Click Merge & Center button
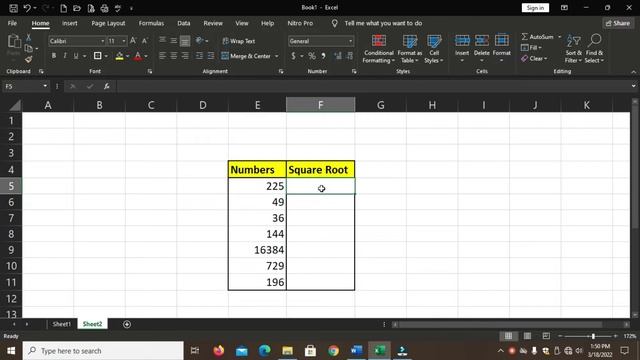The image size is (640, 360). click(x=246, y=56)
